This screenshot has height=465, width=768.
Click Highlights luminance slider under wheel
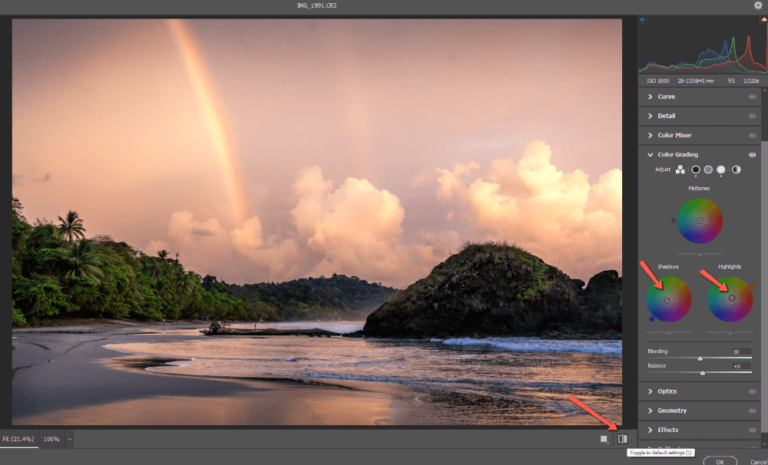click(x=730, y=333)
